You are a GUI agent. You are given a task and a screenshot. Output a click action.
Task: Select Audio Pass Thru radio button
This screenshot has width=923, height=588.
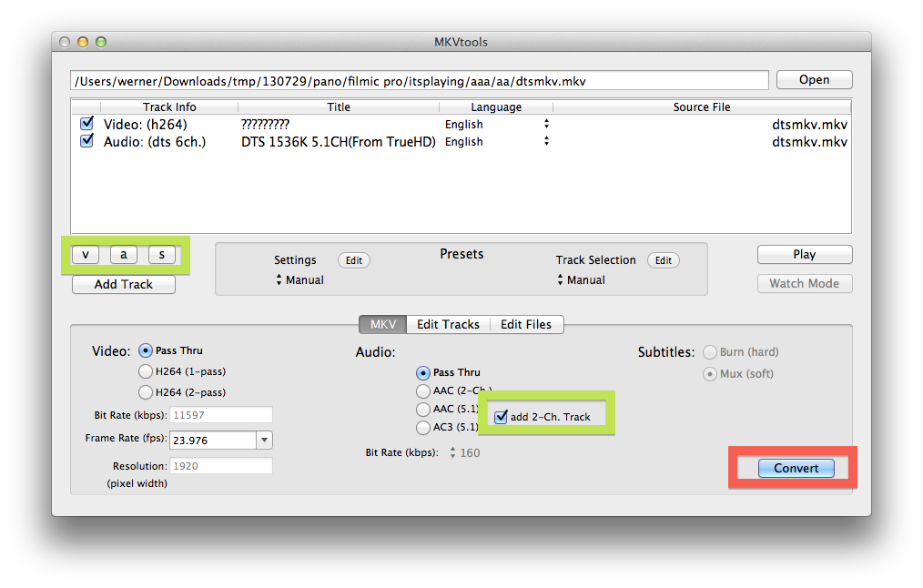pos(422,372)
